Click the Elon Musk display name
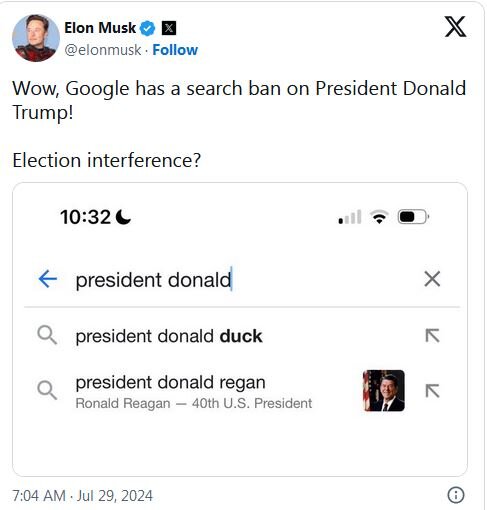 [x=100, y=28]
